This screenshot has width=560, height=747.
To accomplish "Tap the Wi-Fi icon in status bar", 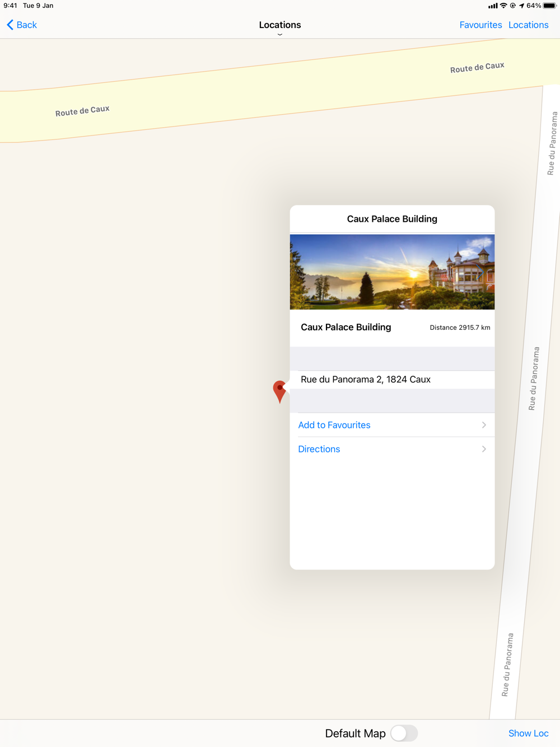I will (x=503, y=6).
